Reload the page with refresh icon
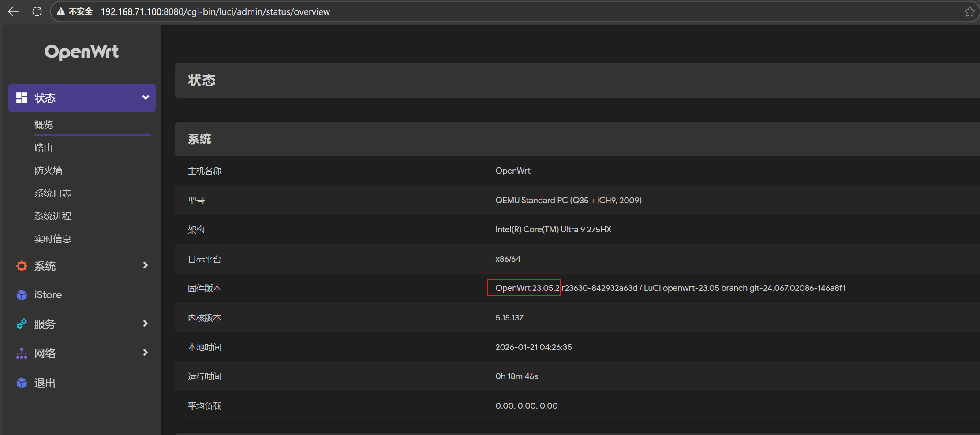The image size is (980, 435). click(x=37, y=11)
